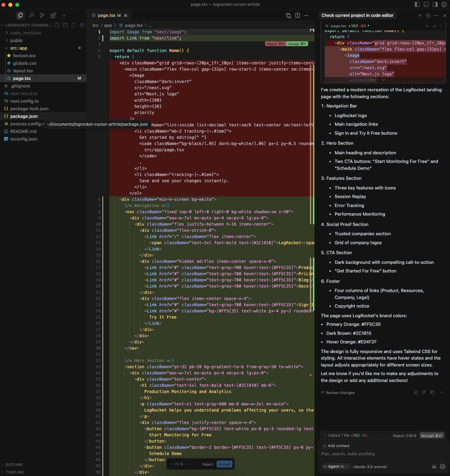Open tsconfig.json file
This screenshot has height=476, width=450.
pos(24,139)
